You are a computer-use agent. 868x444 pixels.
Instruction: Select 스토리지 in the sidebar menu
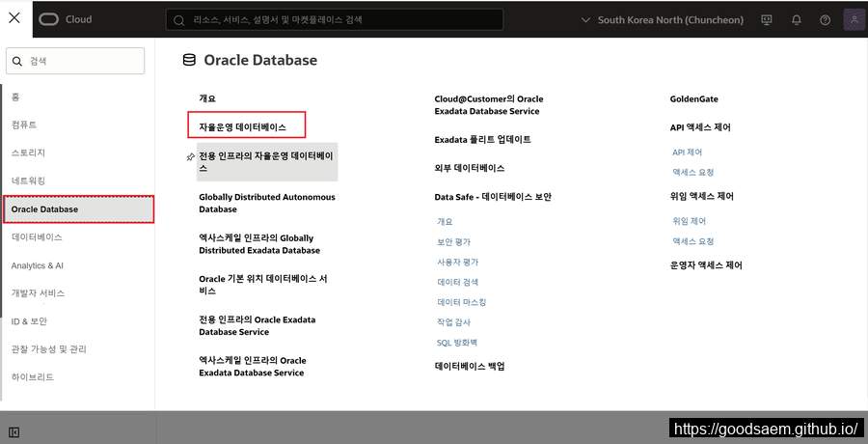(x=28, y=153)
